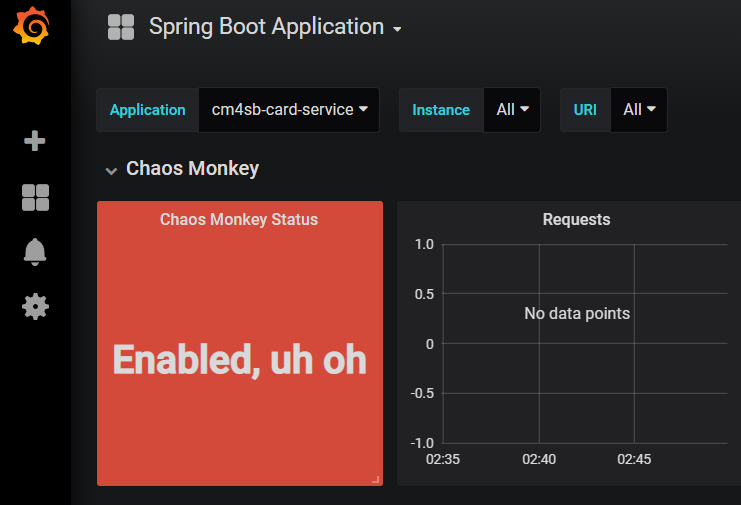Open the Chaos Monkey Status panel title menu
The width and height of the screenshot is (741, 505).
pyautogui.click(x=239, y=219)
